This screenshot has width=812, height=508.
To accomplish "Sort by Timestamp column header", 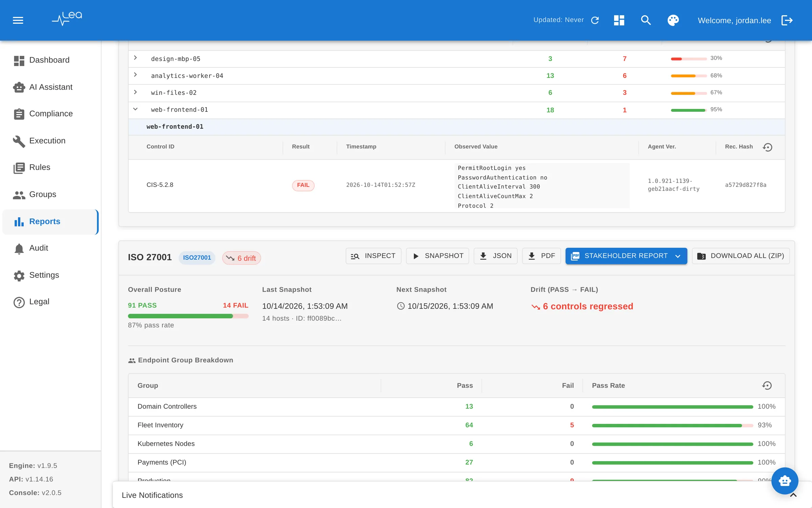I will (361, 147).
